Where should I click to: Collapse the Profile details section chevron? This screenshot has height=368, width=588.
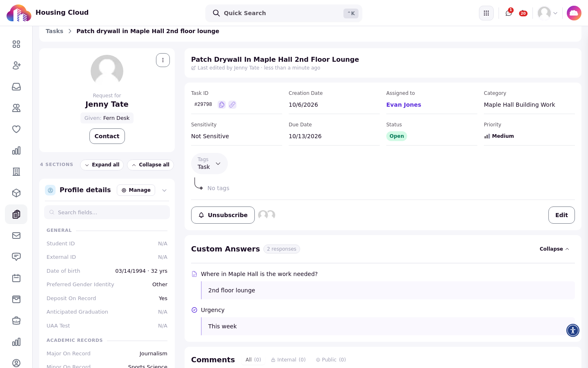click(x=164, y=190)
